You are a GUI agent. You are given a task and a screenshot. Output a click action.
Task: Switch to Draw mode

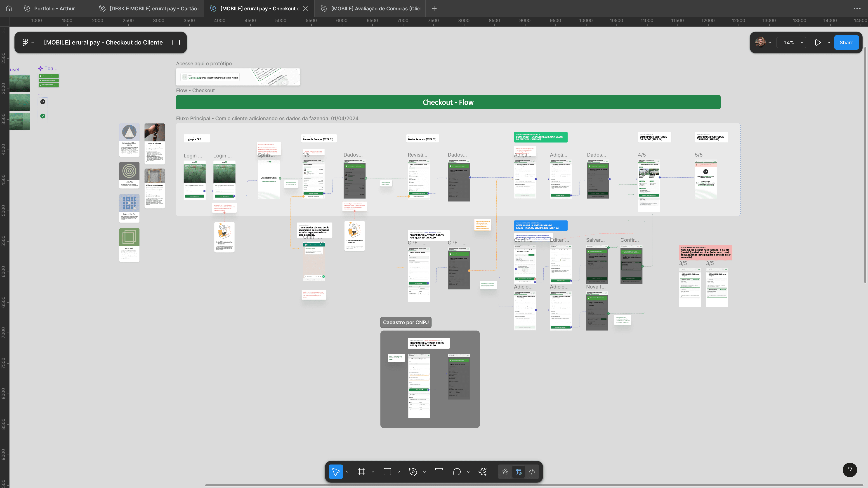[505, 472]
